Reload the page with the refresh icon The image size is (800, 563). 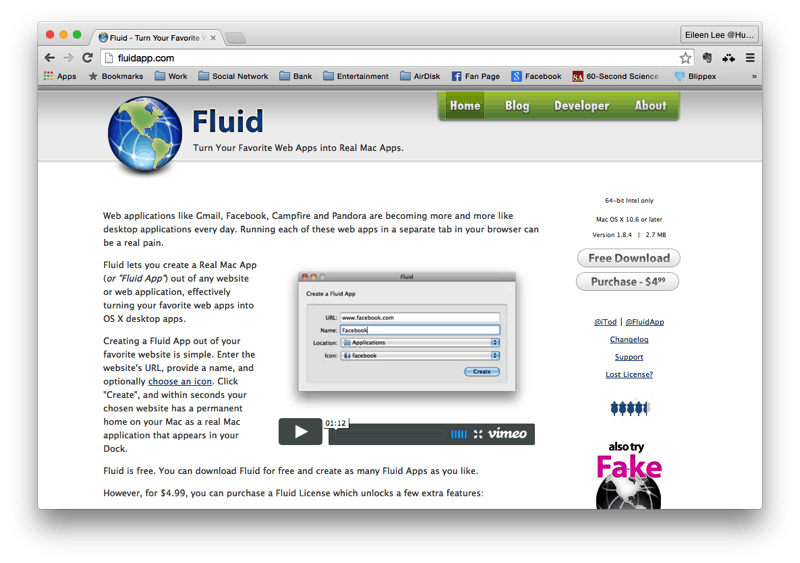click(87, 58)
